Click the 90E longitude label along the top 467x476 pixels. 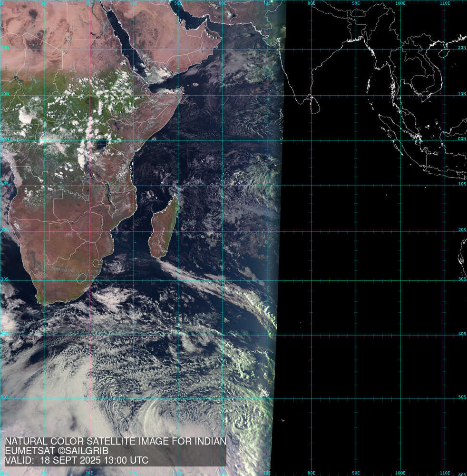[x=356, y=3]
